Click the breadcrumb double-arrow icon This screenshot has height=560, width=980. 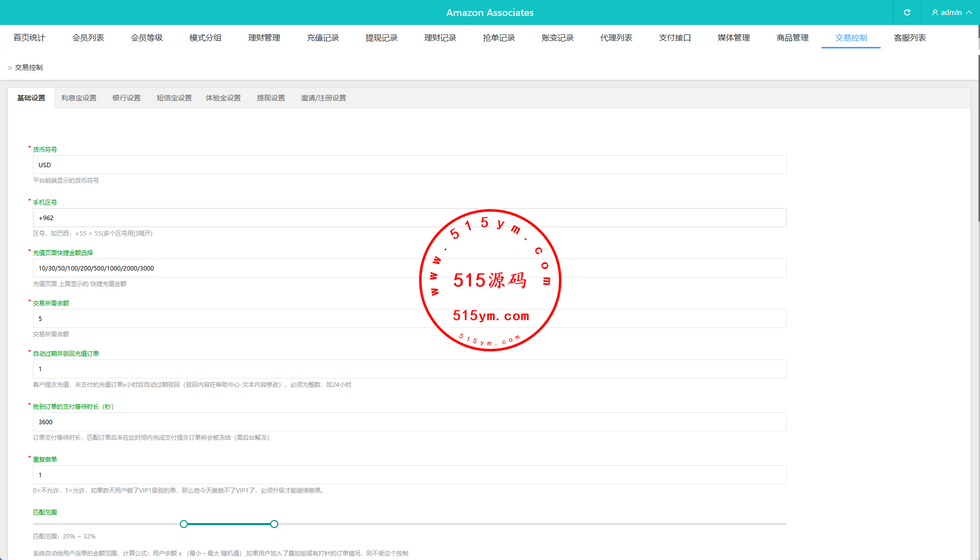pyautogui.click(x=9, y=68)
